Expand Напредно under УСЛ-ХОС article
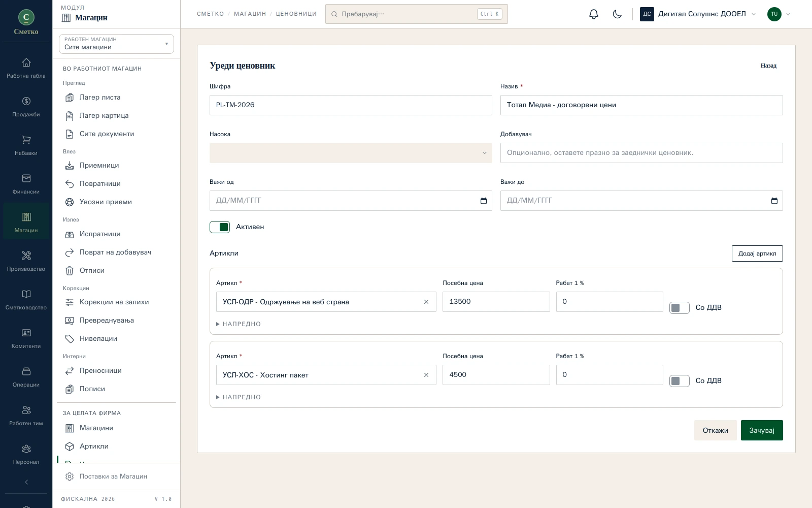Viewport: 812px width, 508px height. pyautogui.click(x=239, y=397)
